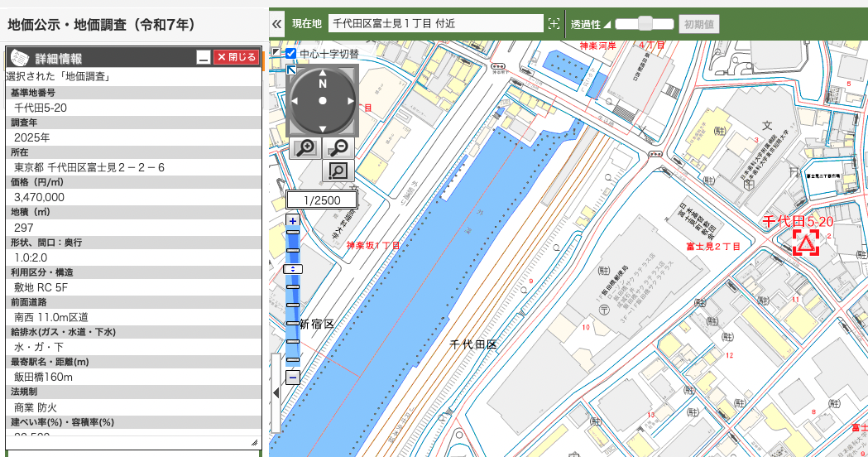Uncheck the 中心十字切替 checkbox

click(x=291, y=54)
